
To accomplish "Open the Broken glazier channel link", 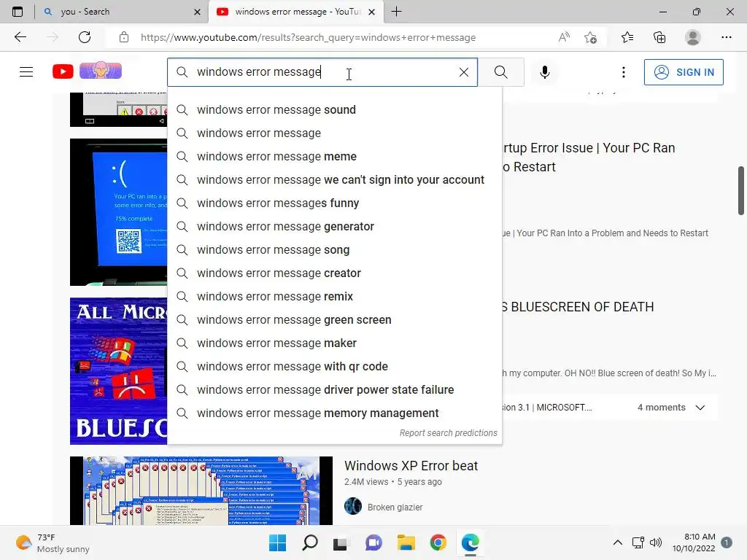I will (x=395, y=507).
